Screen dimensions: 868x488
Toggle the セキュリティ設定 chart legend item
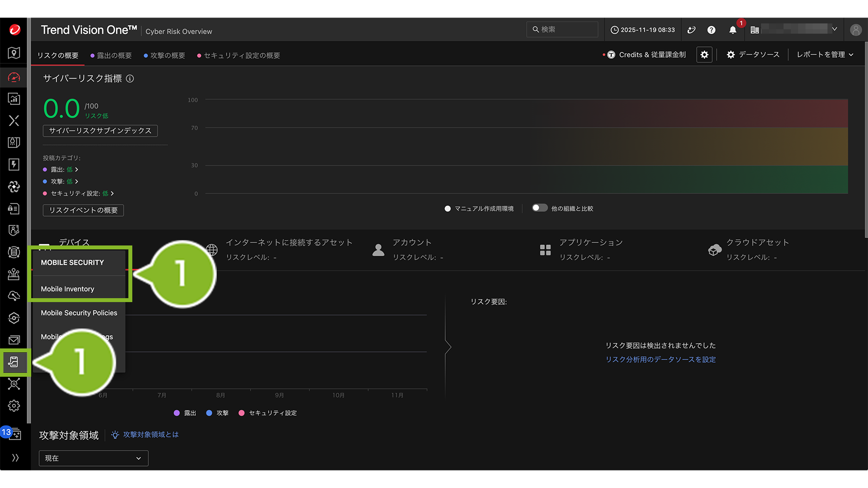[x=268, y=413]
